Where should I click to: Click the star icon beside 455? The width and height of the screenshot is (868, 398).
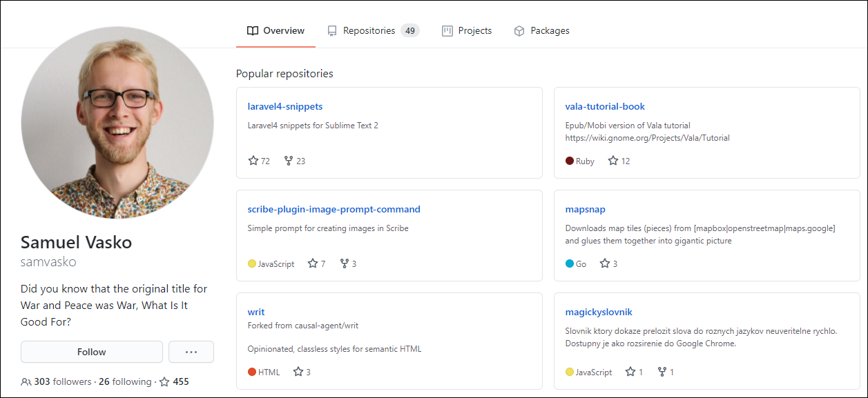click(x=164, y=381)
